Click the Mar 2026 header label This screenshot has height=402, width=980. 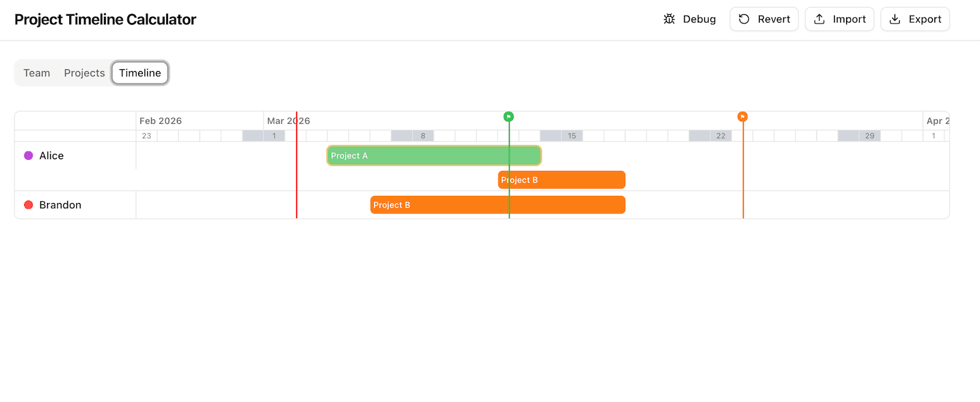288,121
